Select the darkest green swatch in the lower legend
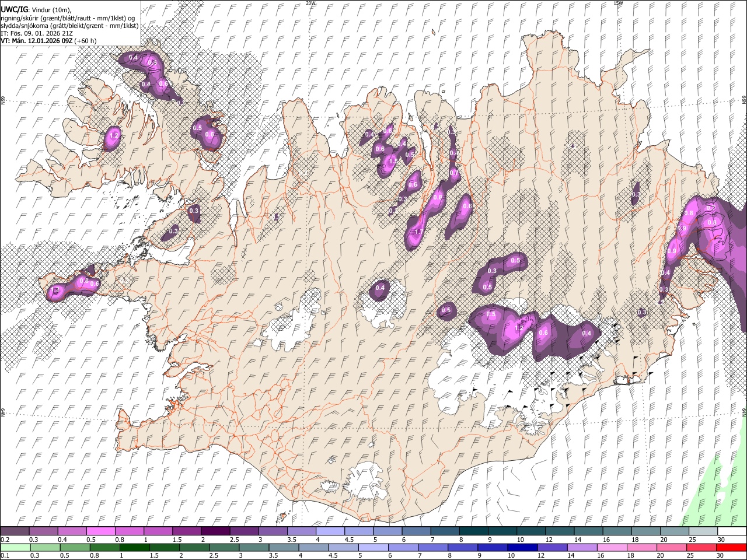The height and width of the screenshot is (560, 747). tap(134, 547)
